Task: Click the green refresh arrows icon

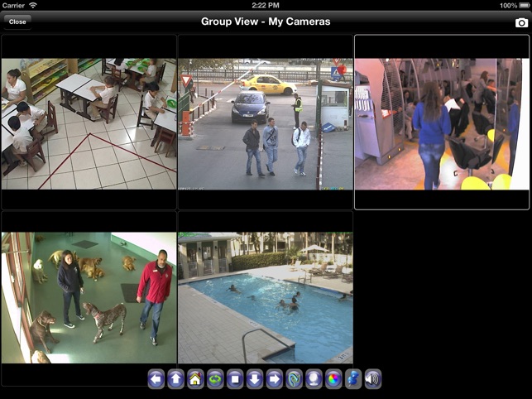Action: (x=215, y=379)
